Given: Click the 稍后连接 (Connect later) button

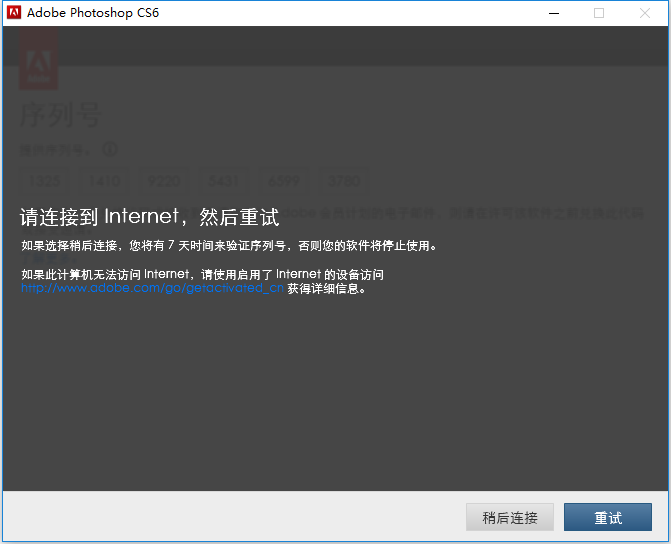Looking at the screenshot, I should [x=510, y=517].
